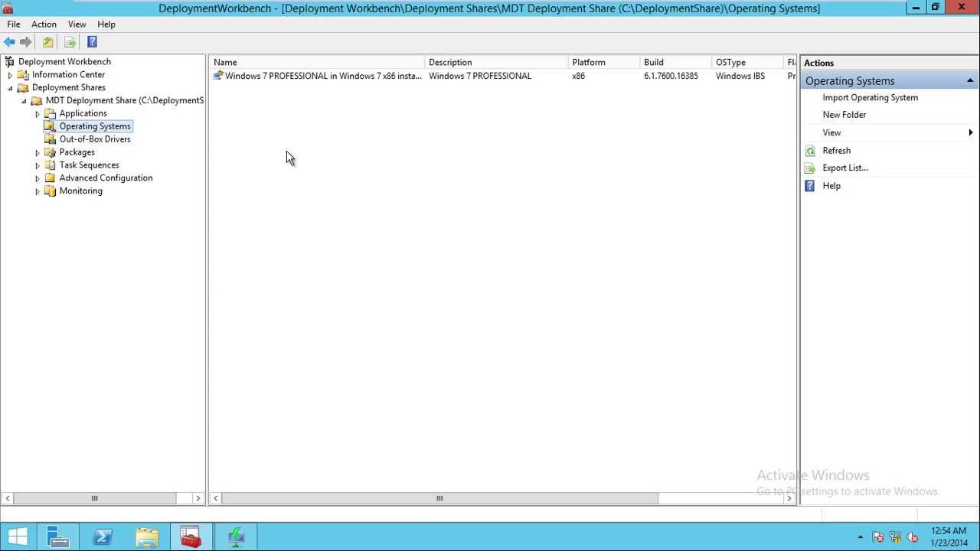
Task: Open the Action menu
Action: [44, 24]
